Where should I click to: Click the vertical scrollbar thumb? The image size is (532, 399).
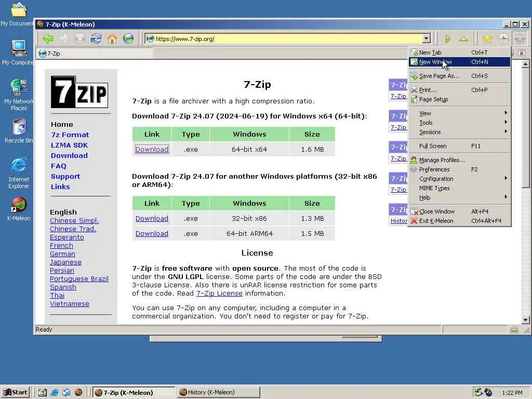coord(525,128)
